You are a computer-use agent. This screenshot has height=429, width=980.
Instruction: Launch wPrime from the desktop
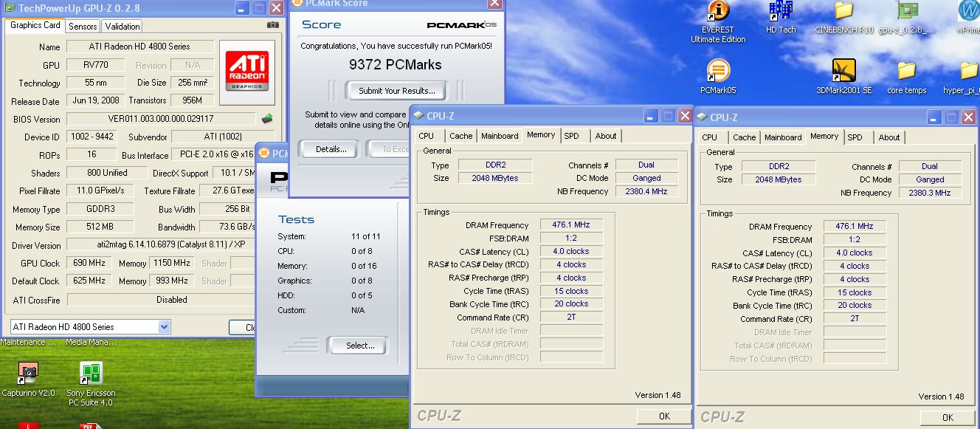click(967, 18)
